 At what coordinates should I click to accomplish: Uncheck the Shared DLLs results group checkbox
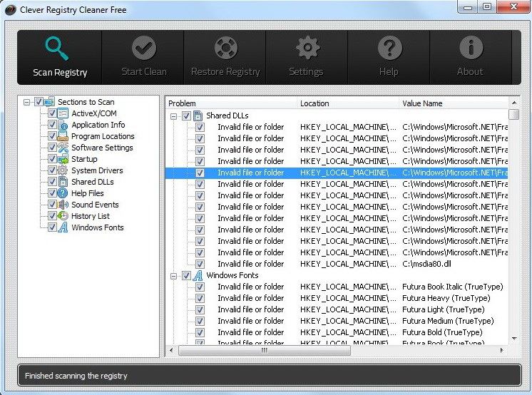click(x=186, y=116)
